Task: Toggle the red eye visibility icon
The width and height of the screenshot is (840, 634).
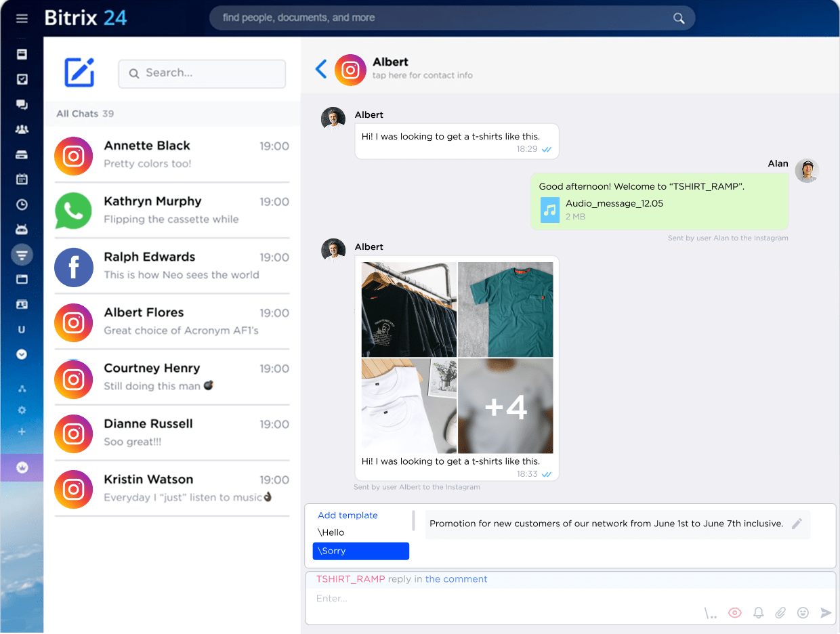Action: coord(734,612)
